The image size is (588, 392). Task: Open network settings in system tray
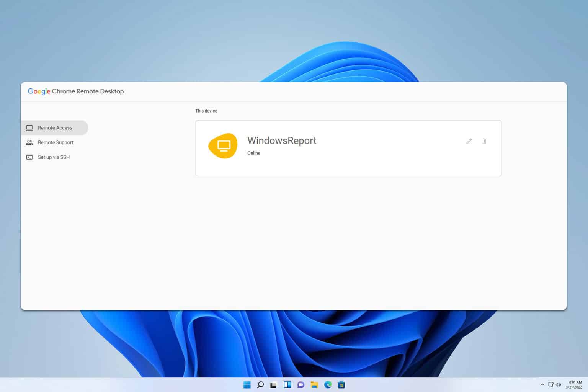tap(551, 385)
